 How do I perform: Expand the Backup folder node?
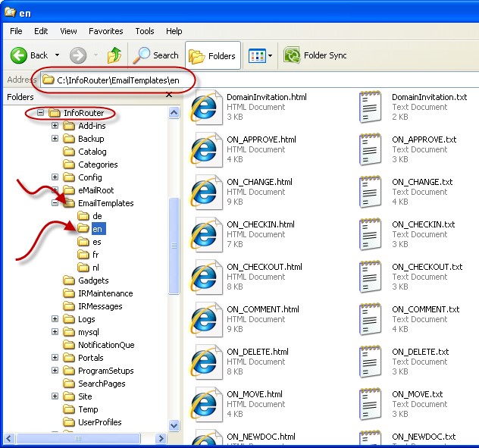(55, 139)
